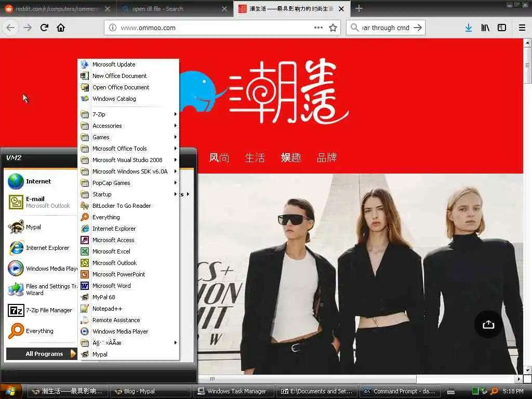
Task: Click the horizontal scrollbar thumb of the page
Action: (x=308, y=379)
